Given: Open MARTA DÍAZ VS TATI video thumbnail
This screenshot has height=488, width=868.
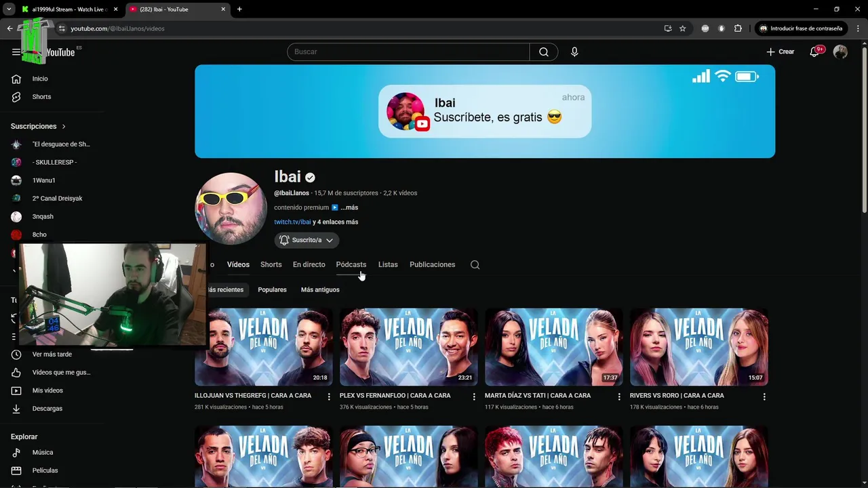Looking at the screenshot, I should tap(554, 347).
